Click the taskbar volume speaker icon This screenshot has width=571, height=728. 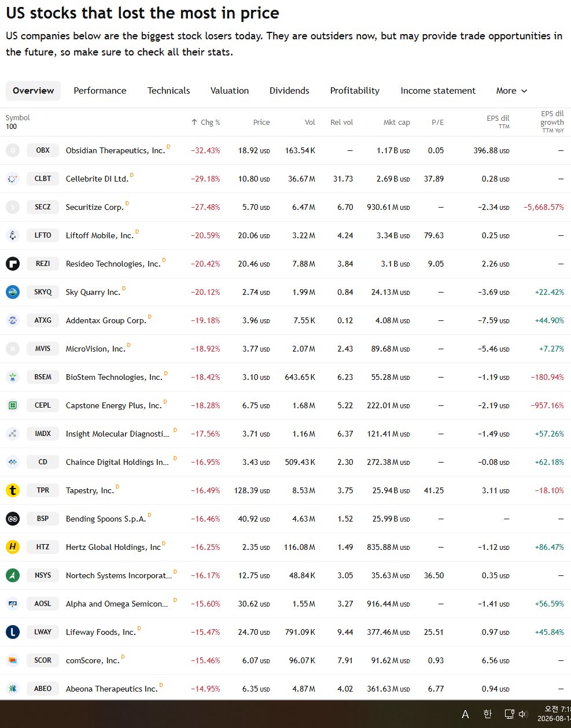(523, 714)
